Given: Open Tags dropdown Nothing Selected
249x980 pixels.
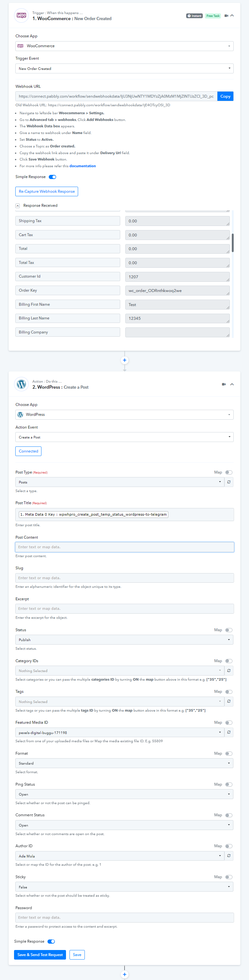Looking at the screenshot, I should coord(120,701).
